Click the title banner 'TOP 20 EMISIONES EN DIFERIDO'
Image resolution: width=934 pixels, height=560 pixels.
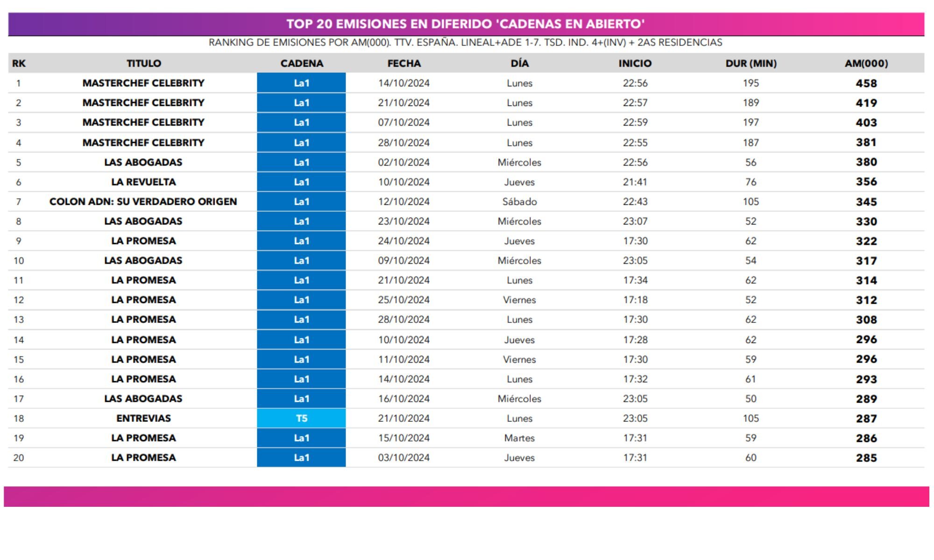click(466, 24)
